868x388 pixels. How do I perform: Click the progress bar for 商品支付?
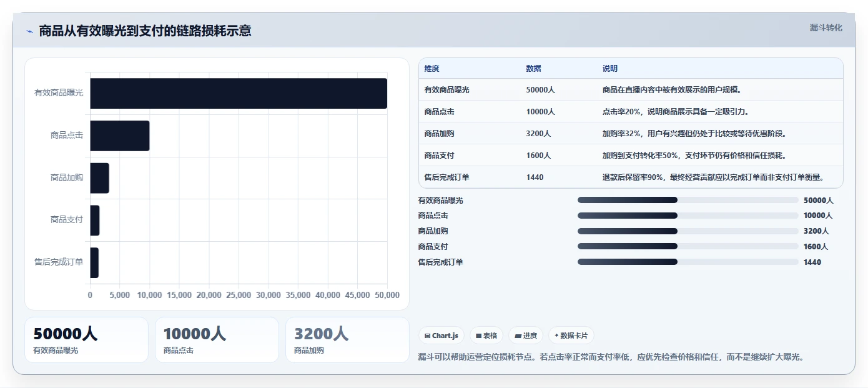point(688,247)
